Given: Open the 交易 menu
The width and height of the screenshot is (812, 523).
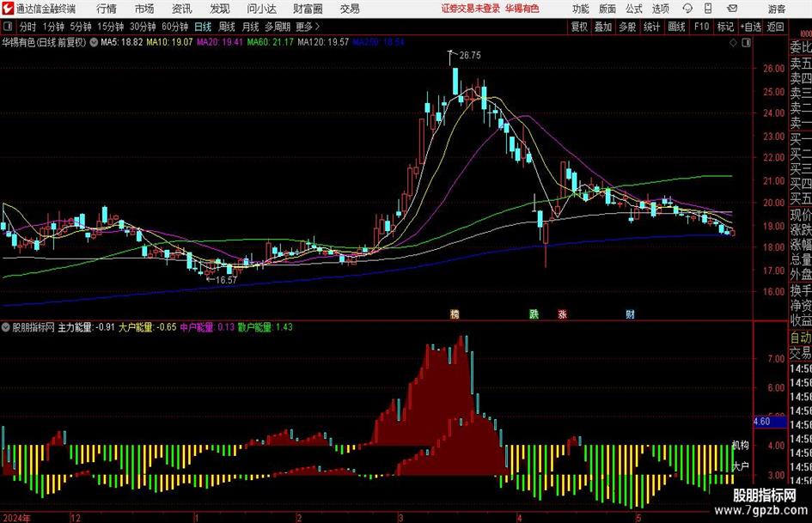Looking at the screenshot, I should (x=350, y=9).
